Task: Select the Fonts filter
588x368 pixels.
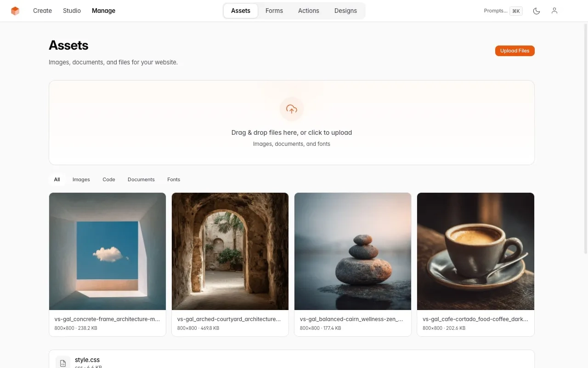Action: 174,179
